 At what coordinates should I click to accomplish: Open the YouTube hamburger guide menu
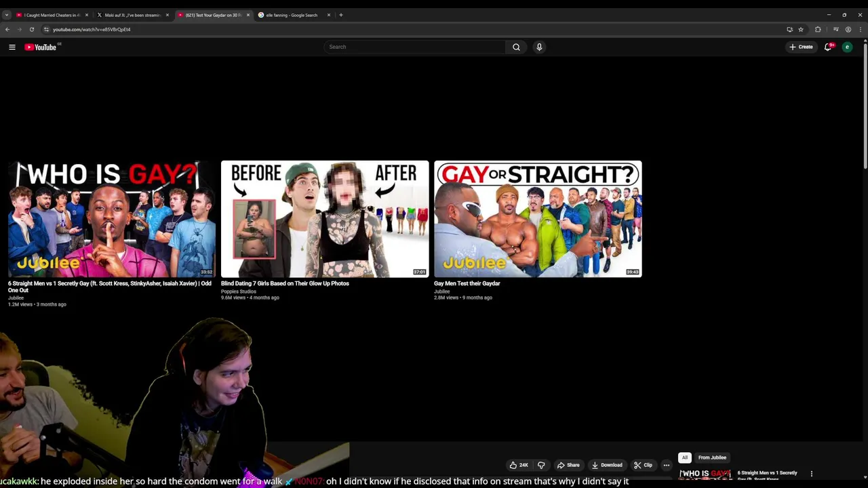coord(12,47)
